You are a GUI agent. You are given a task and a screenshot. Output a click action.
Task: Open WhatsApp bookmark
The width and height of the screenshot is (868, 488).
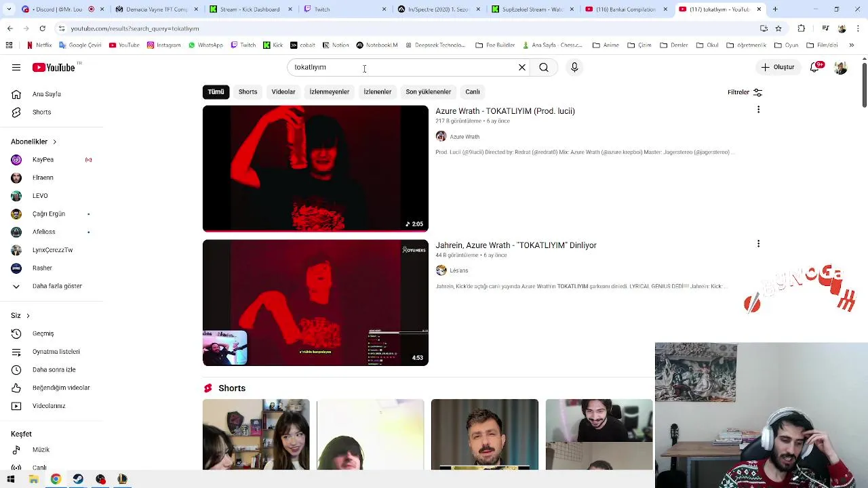pos(205,45)
